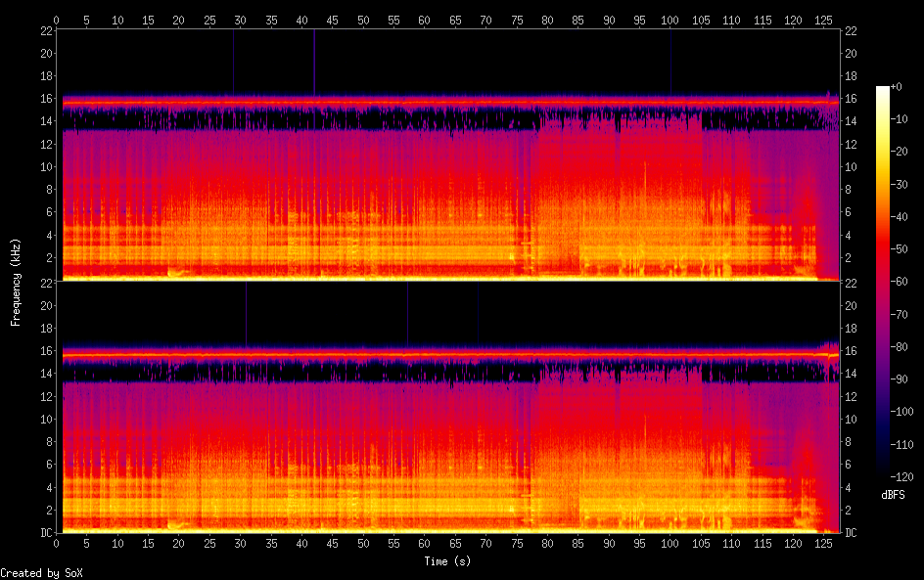Click the 'dBFS' label under the color scale

pos(893,495)
